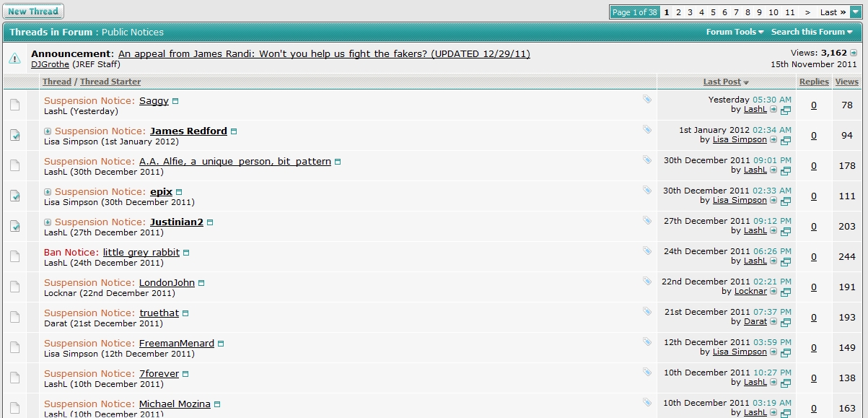Open the FreemanMenard thread title link
The width and height of the screenshot is (868, 418).
176,344
